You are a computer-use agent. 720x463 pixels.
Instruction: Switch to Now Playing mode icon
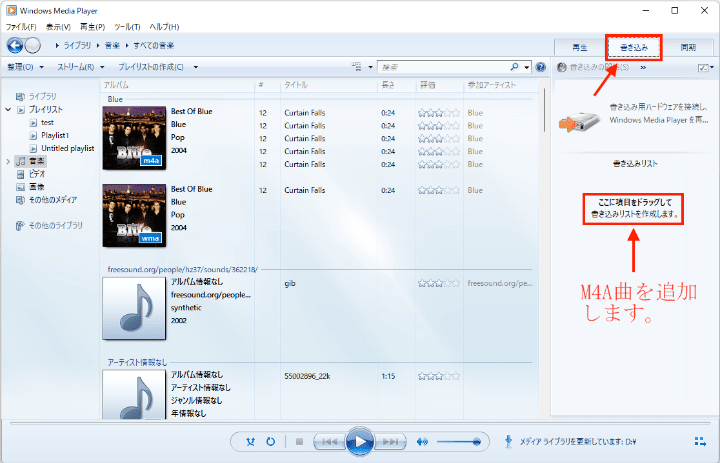point(700,441)
